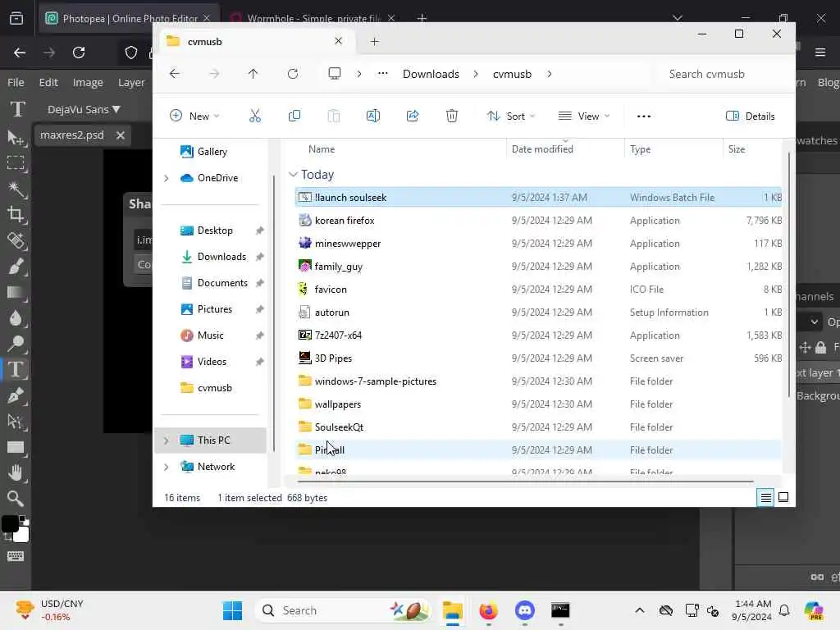This screenshot has height=630, width=840.
Task: Open Discord from the taskbar
Action: coord(524,610)
